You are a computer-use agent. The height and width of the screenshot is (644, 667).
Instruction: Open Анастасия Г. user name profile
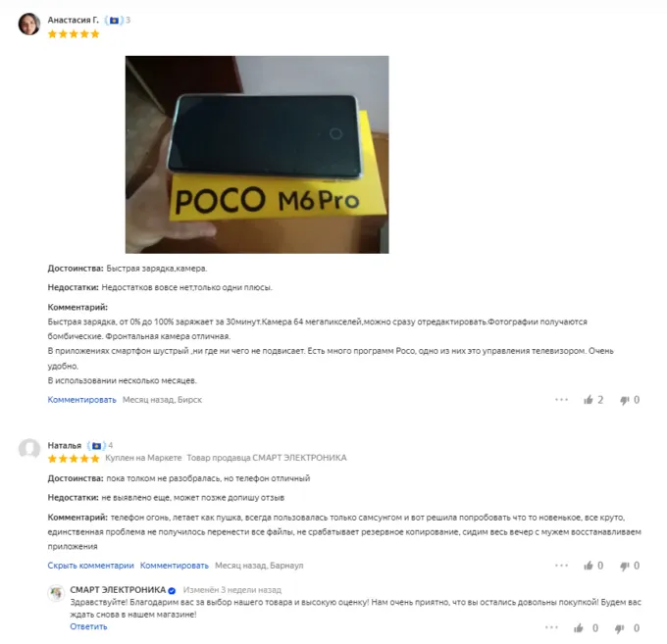click(73, 20)
